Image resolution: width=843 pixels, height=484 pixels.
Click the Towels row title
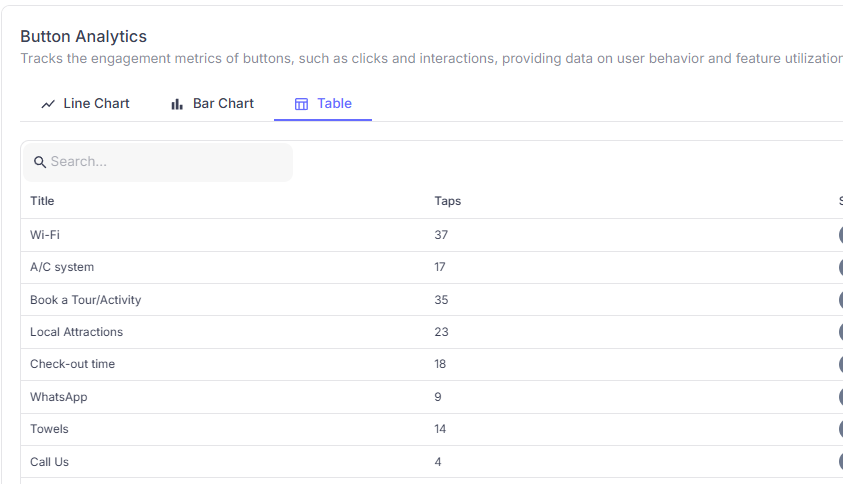(x=49, y=429)
